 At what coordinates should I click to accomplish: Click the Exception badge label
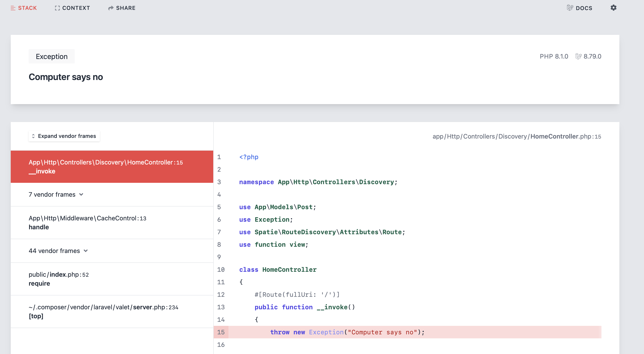tap(51, 56)
